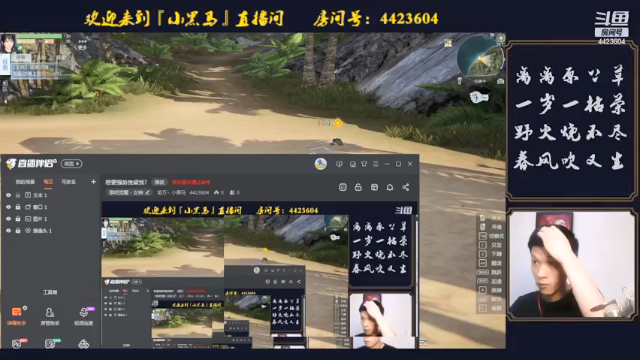640x360 pixels.
Task: Click the room number 4423604 in info bar
Action: pos(199,193)
